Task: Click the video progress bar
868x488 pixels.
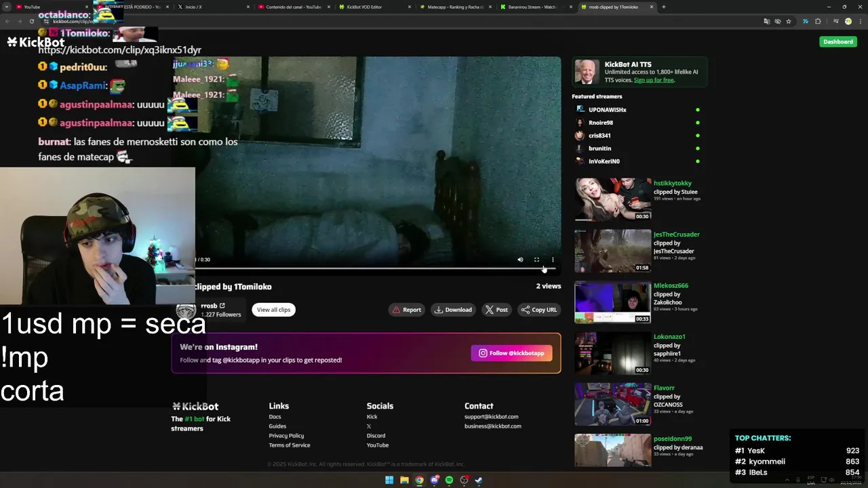Action: tap(374, 268)
